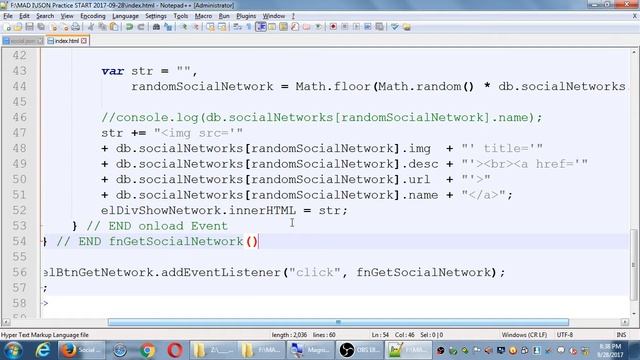Viewport: 640px width, 360px height.
Task: Open the File menu
Action: (x=8, y=16)
